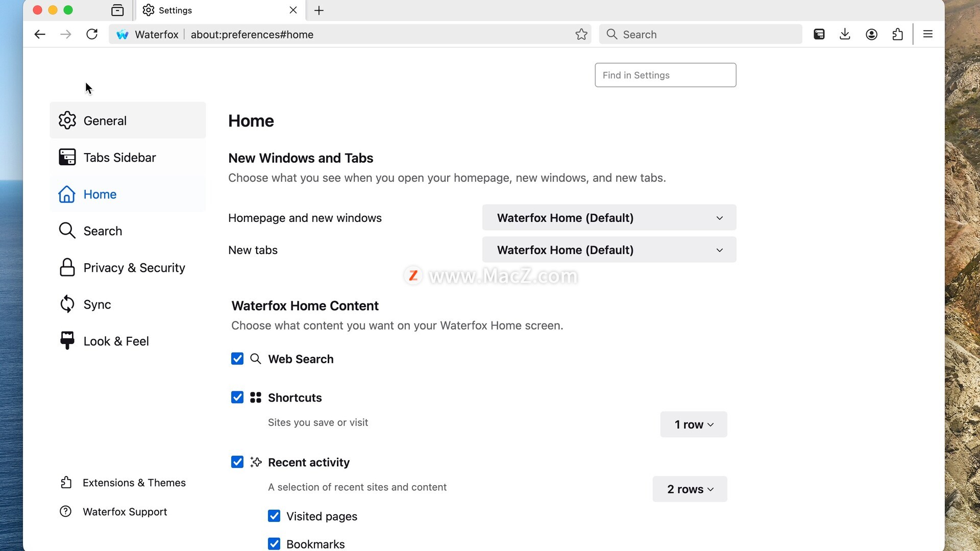Screen dimensions: 980x551
Task: Toggle the Bookmarks checkbox
Action: coord(274,544)
